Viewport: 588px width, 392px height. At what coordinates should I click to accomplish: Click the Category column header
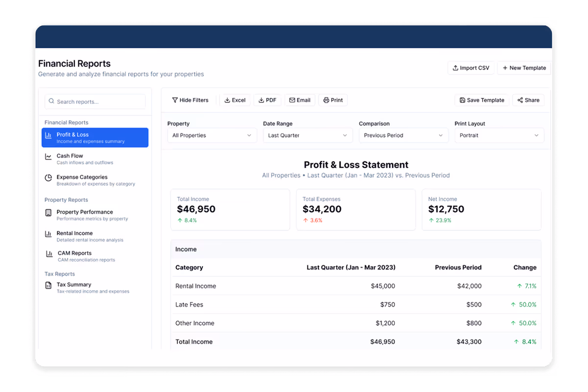click(189, 267)
